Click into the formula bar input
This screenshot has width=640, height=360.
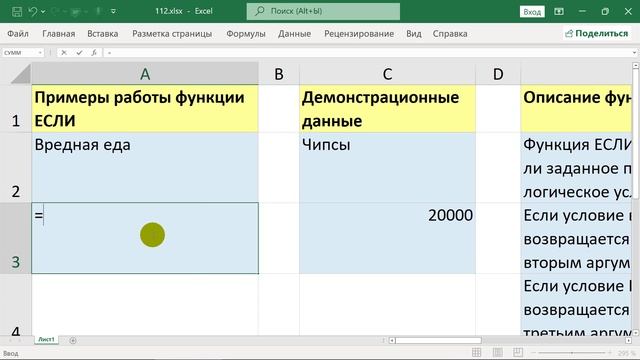[x=367, y=53]
